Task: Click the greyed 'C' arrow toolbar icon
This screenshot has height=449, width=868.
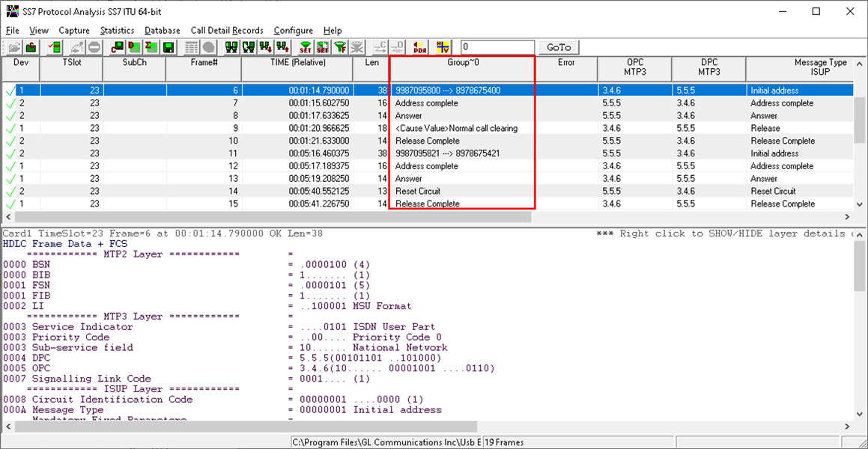Action: pyautogui.click(x=380, y=48)
